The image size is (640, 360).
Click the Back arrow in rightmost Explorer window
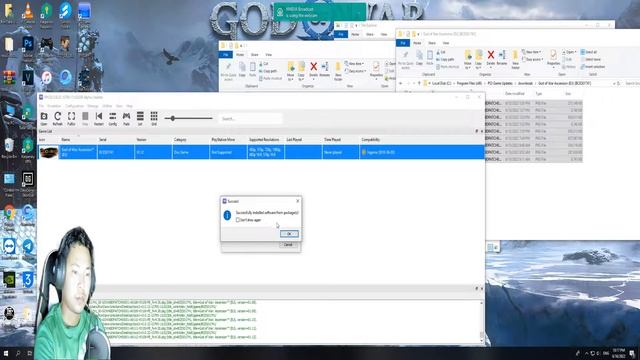coord(400,83)
